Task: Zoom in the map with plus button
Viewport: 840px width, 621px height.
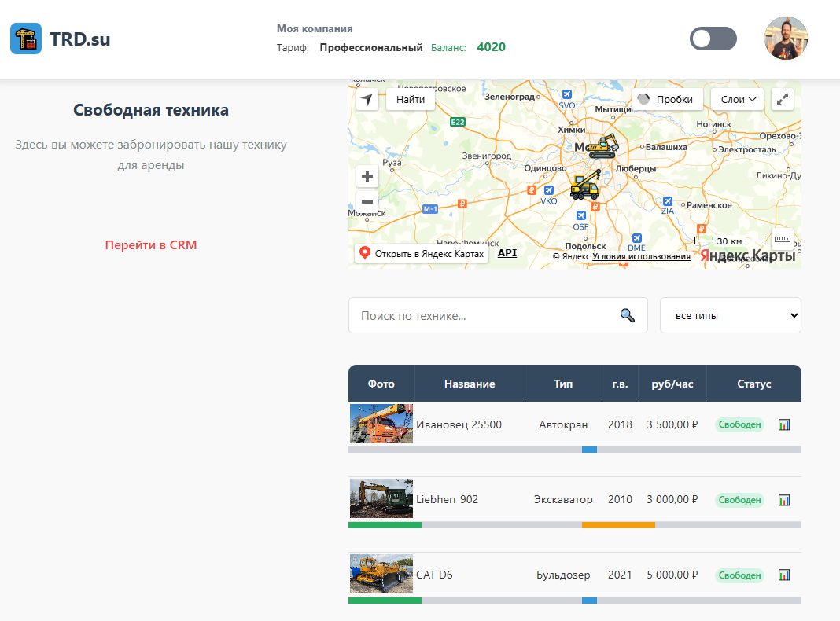Action: [x=367, y=176]
